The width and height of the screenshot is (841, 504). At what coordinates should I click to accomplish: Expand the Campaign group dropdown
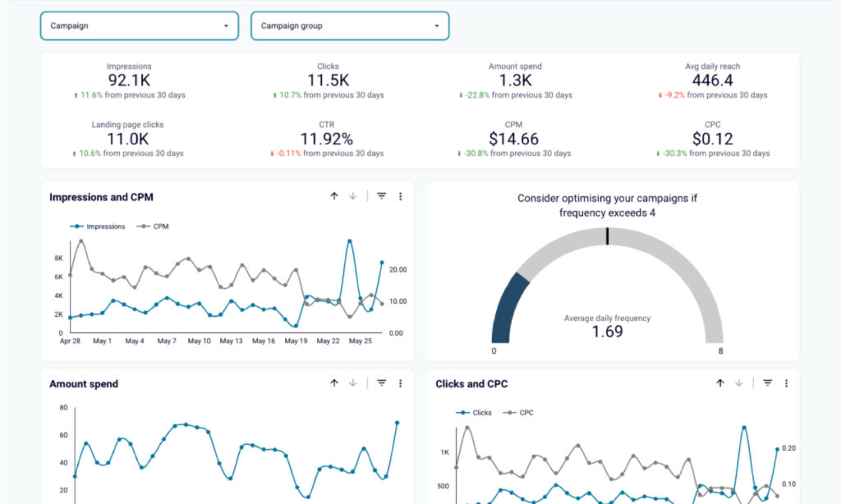350,25
